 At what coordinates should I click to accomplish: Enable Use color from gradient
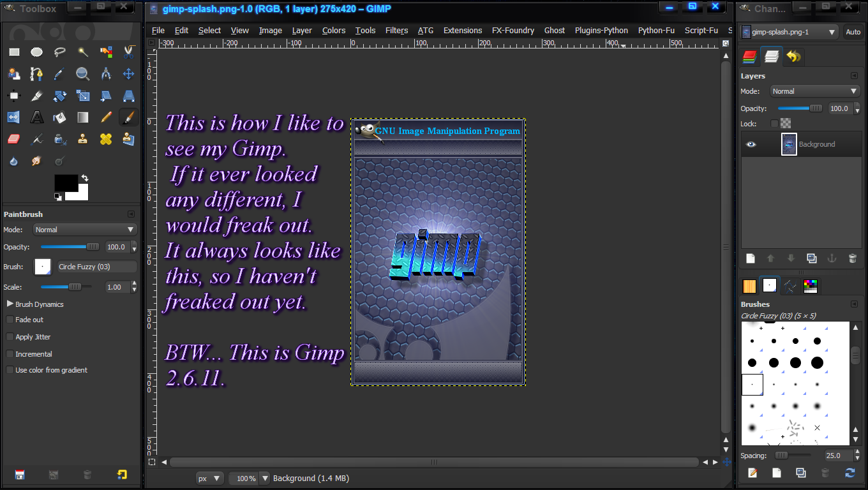coord(10,370)
